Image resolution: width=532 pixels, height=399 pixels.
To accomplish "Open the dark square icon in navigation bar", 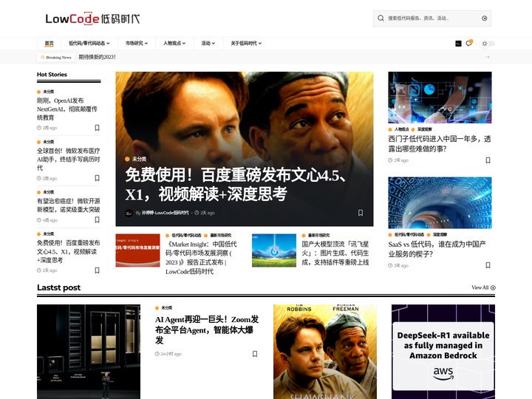I will 458,44.
